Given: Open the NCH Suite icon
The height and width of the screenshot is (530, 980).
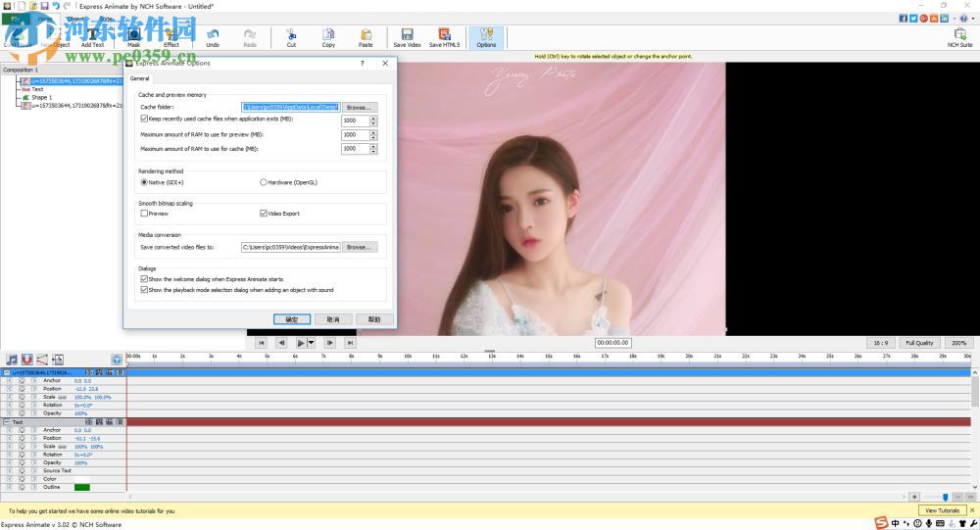Looking at the screenshot, I should (960, 37).
